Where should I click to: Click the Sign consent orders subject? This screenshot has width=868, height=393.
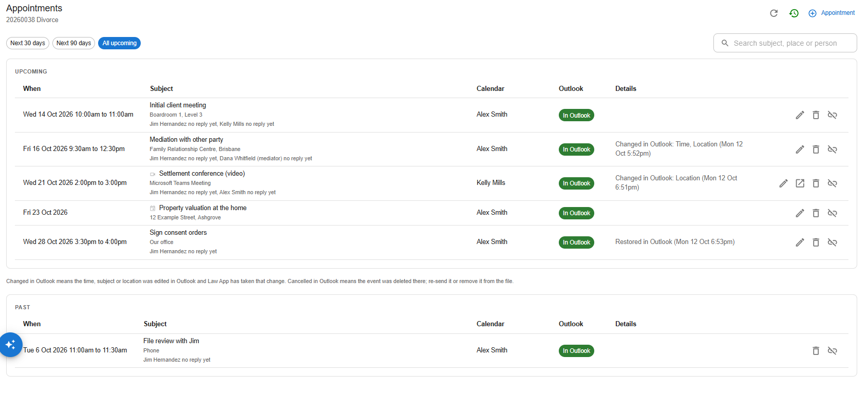(x=178, y=233)
